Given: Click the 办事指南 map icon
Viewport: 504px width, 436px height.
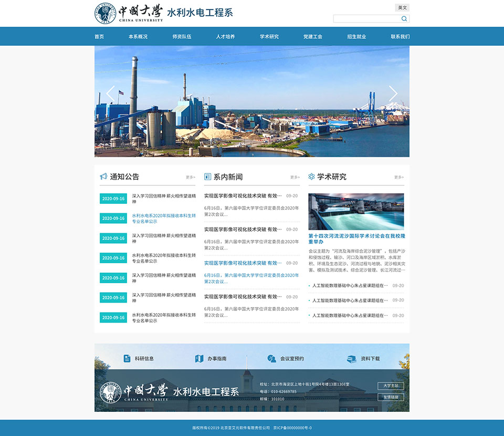Looking at the screenshot, I should click(199, 358).
